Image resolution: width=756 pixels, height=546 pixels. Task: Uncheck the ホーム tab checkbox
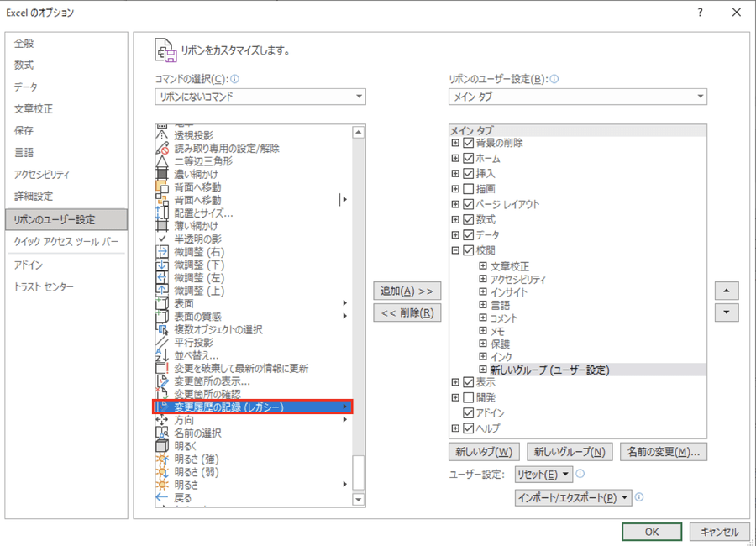[468, 158]
